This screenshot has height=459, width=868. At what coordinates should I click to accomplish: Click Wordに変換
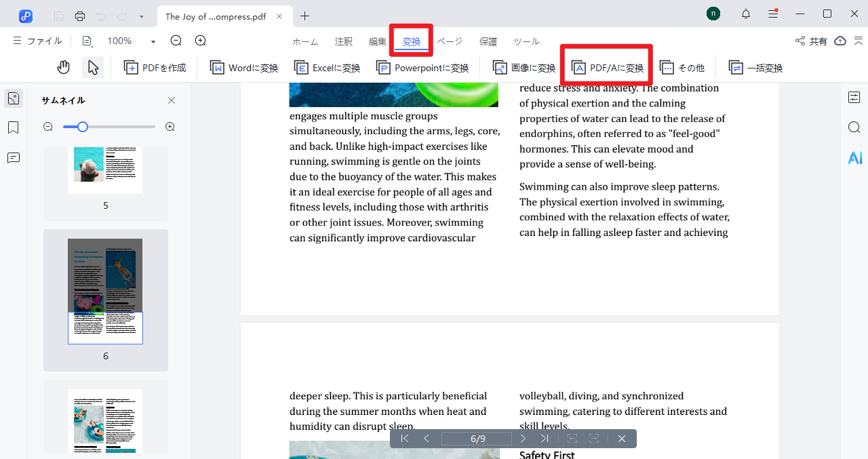point(244,68)
